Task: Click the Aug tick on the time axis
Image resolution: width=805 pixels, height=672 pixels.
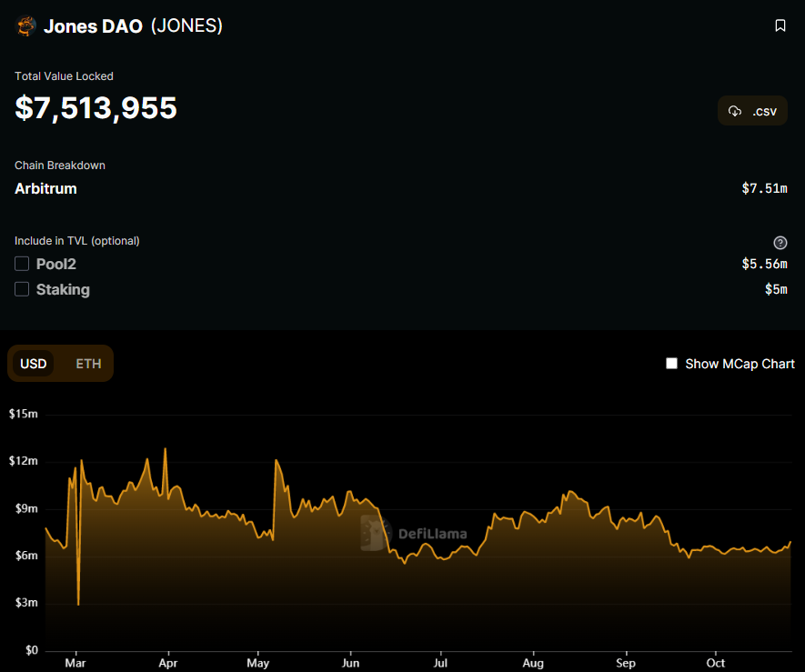Action: 533,663
